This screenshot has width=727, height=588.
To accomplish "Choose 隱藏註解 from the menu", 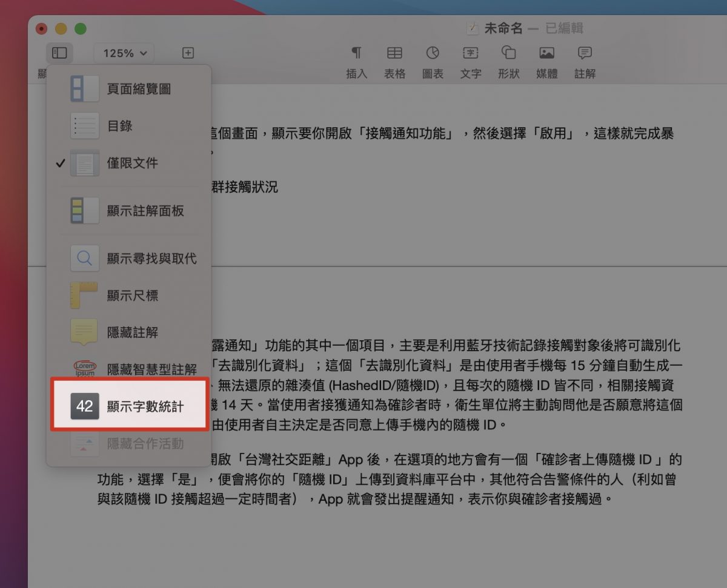I will coord(129,332).
